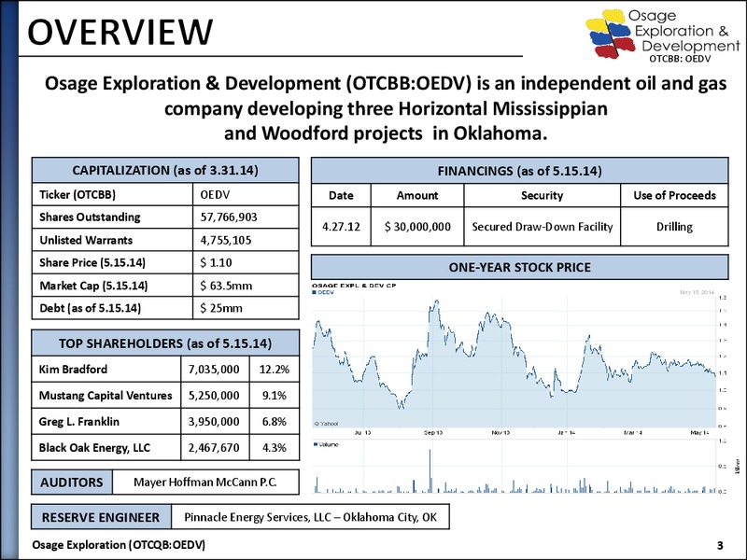Click the RESERVE ENGINEER label box
This screenshot has height=560, width=747.
(101, 517)
